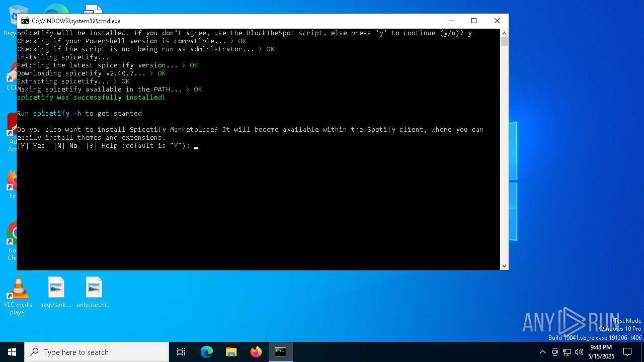Select the iraqthank image file on desktop
The height and width of the screenshot is (362, 644).
56,292
